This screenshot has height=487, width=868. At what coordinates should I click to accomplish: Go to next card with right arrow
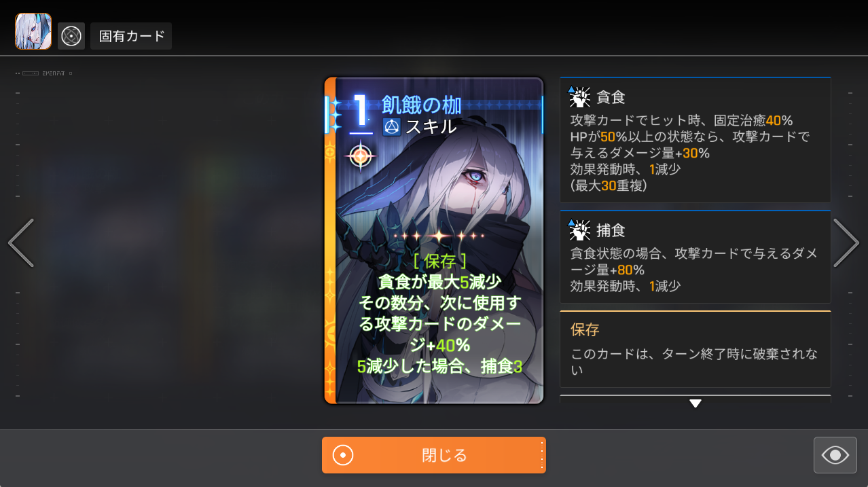coord(846,242)
